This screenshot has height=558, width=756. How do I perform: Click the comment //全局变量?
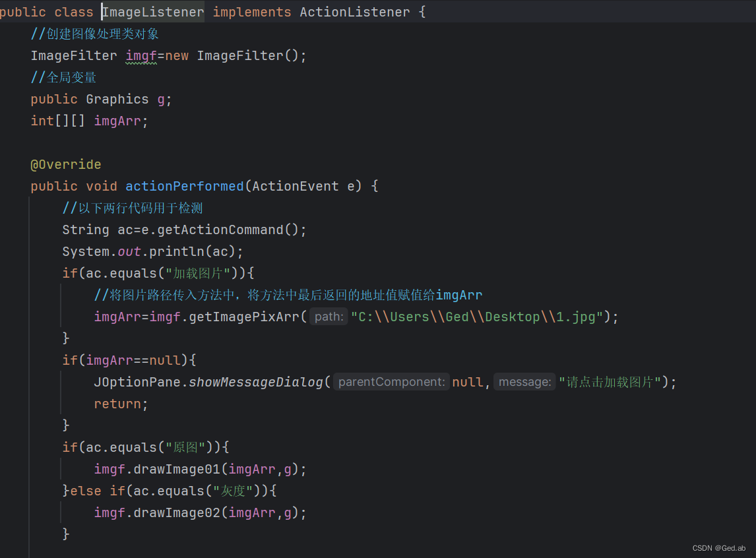pos(63,77)
